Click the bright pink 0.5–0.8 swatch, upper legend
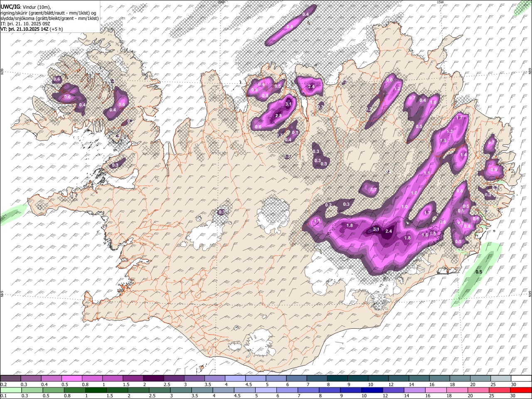The height and width of the screenshot is (399, 532). click(x=71, y=378)
